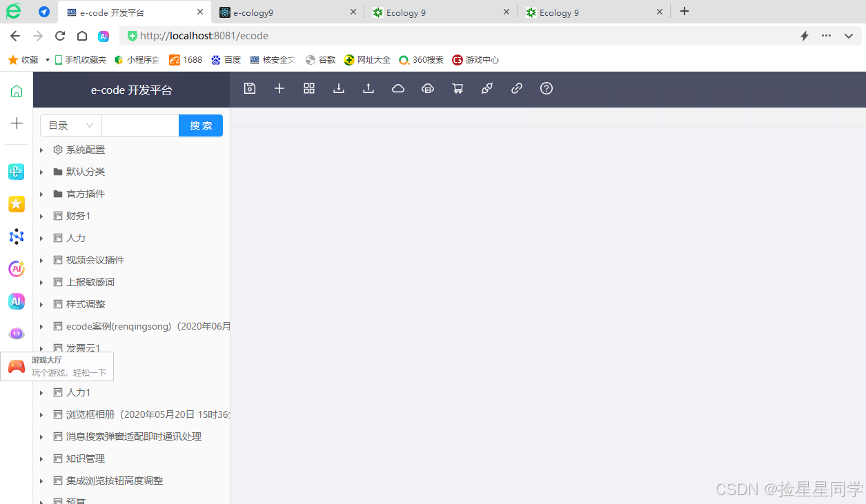
Task: Close the e-code 开发平台 tab
Action: [x=200, y=12]
